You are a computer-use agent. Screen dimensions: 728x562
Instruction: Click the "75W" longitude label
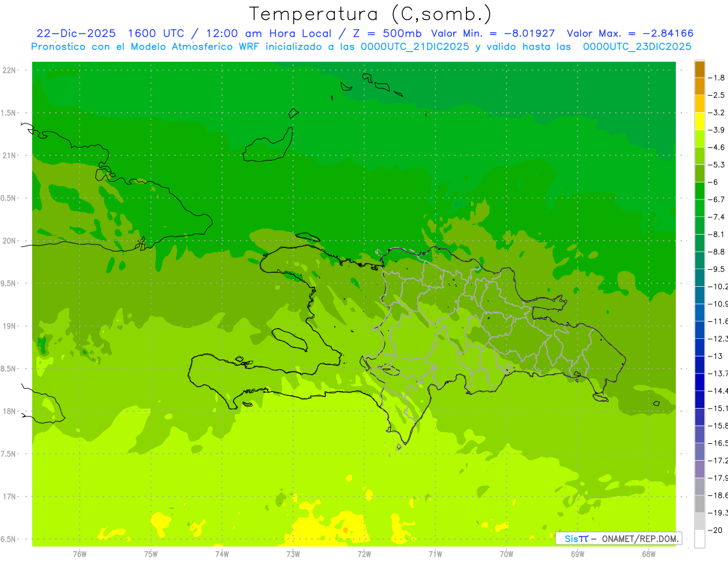click(x=151, y=554)
